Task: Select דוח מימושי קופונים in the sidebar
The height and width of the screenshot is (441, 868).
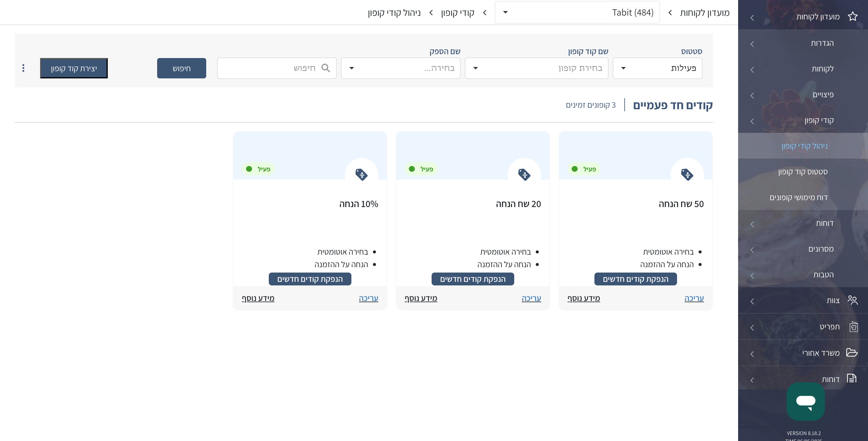Action: pyautogui.click(x=798, y=197)
